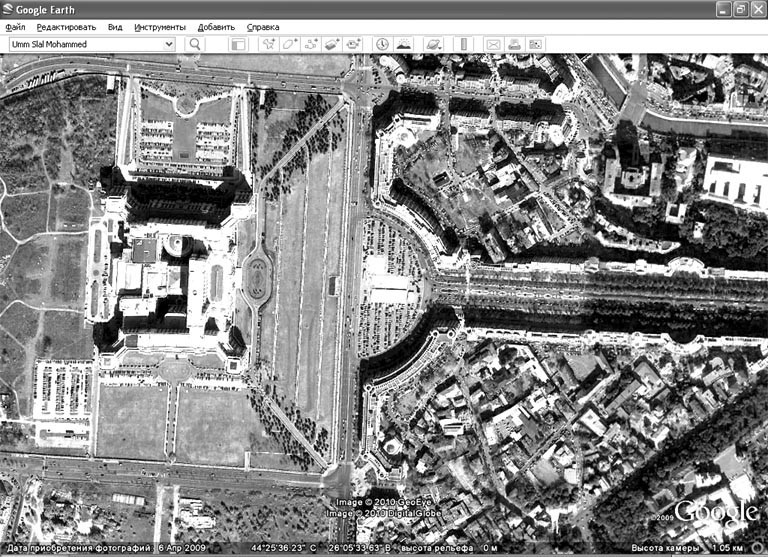This screenshot has height=557, width=768.
Task: Click the Add Image Overlay icon
Action: [x=332, y=44]
